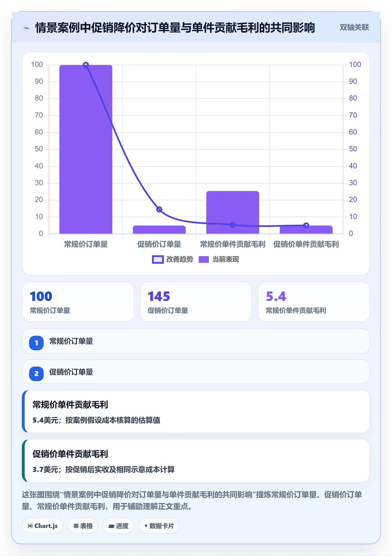Open the data card showing 100
Screen dimensions: 392x556
coord(78,302)
